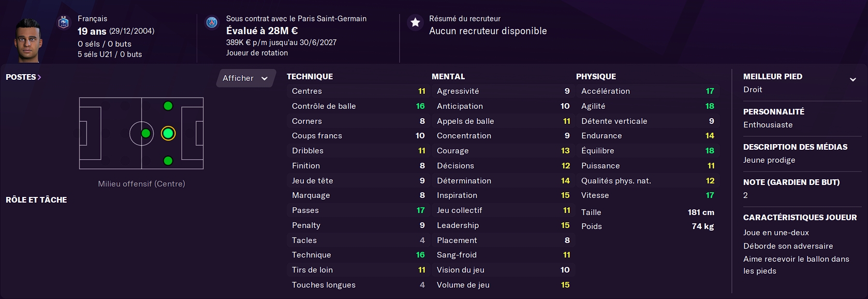868x299 pixels.
Task: Click the Description des Médias heading
Action: coord(795,147)
